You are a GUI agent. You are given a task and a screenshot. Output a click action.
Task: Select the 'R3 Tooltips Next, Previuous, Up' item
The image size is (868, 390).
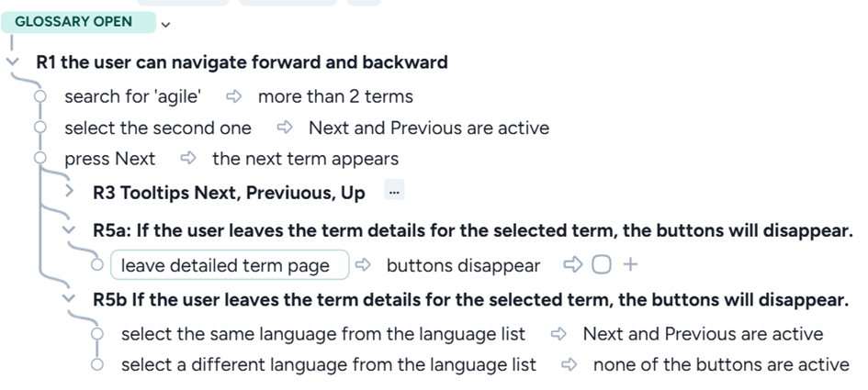229,193
